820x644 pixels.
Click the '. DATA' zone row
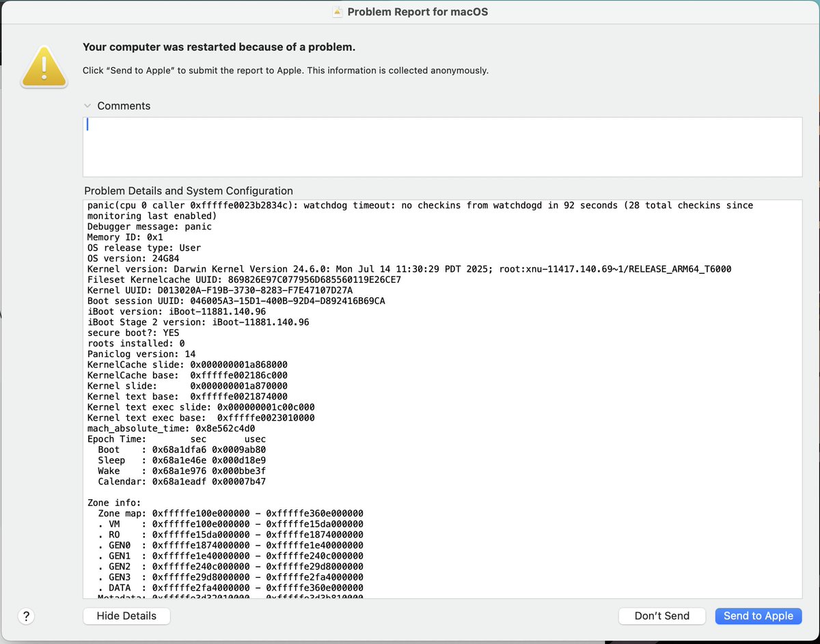(230, 588)
